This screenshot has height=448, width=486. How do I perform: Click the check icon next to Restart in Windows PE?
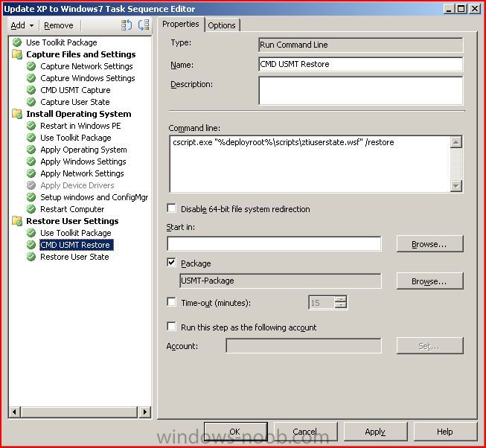[x=31, y=126]
